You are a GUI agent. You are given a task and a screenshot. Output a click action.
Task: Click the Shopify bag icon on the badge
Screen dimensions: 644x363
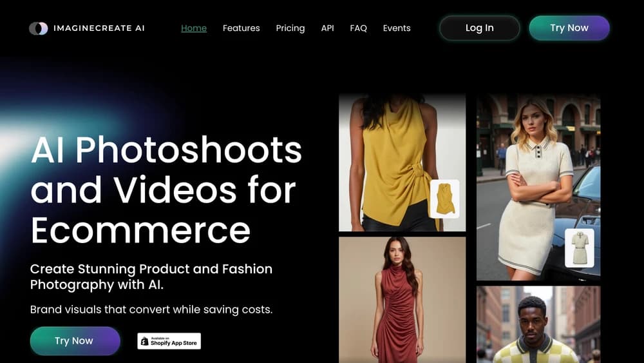[x=144, y=341]
